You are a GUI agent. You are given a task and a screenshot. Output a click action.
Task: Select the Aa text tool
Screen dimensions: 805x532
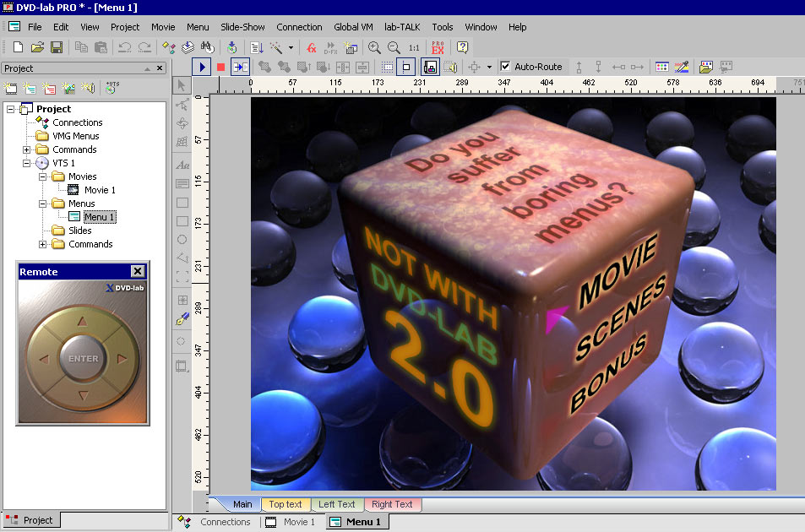(182, 165)
